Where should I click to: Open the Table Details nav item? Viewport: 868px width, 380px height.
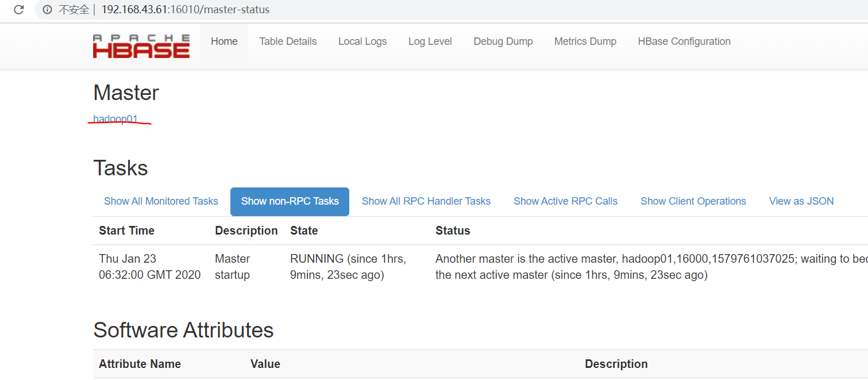(x=288, y=41)
